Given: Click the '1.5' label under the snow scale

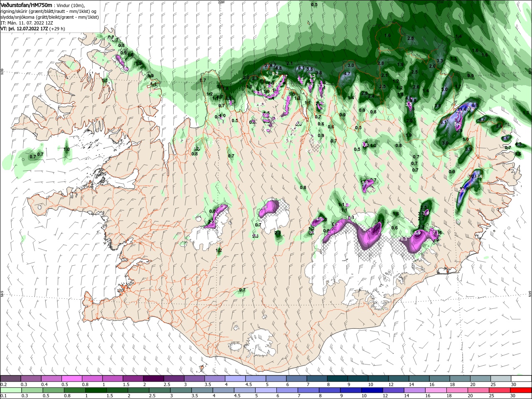Looking at the screenshot, I should [126, 384].
